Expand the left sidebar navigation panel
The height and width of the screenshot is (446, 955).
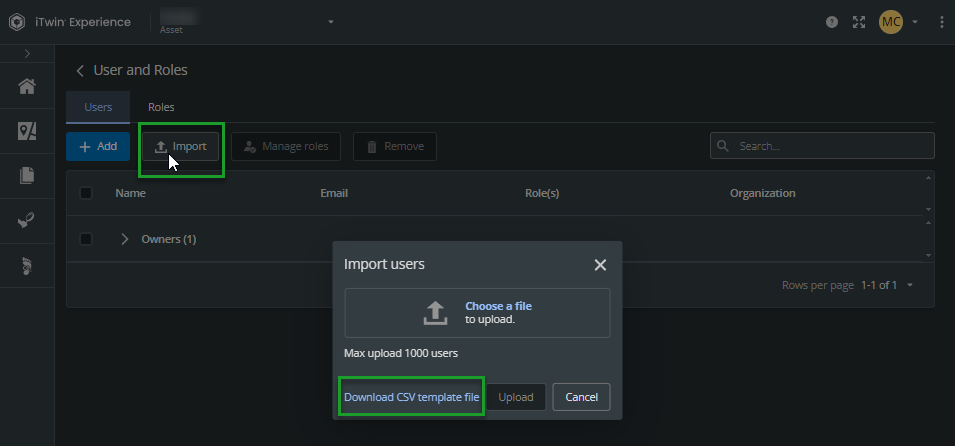pyautogui.click(x=27, y=53)
